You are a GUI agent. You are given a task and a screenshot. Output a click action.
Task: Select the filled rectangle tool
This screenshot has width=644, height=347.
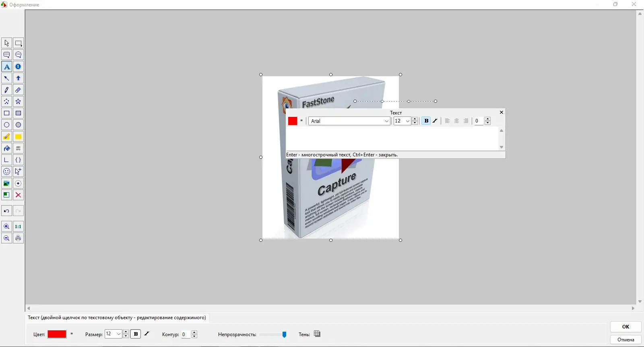[x=18, y=113]
